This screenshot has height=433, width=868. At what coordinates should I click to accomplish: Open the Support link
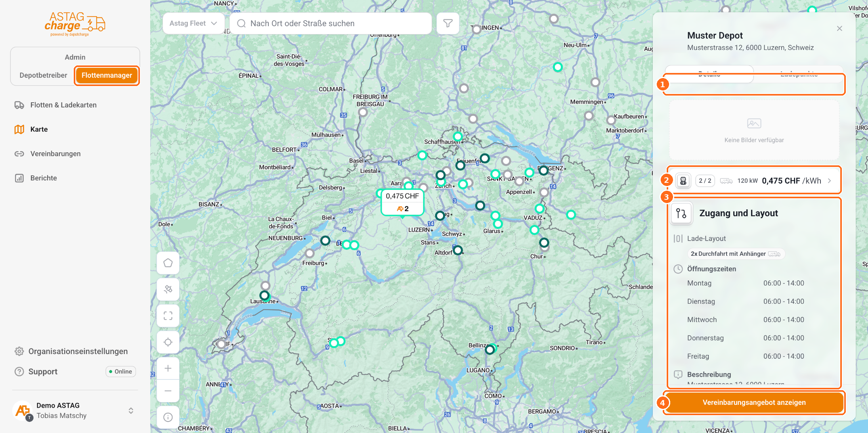(x=43, y=372)
